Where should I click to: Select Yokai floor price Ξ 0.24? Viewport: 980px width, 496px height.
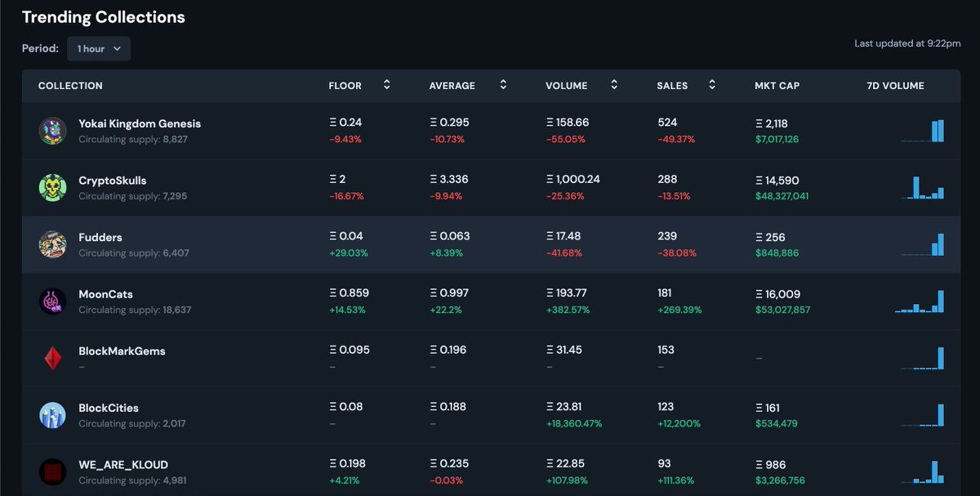click(x=345, y=123)
